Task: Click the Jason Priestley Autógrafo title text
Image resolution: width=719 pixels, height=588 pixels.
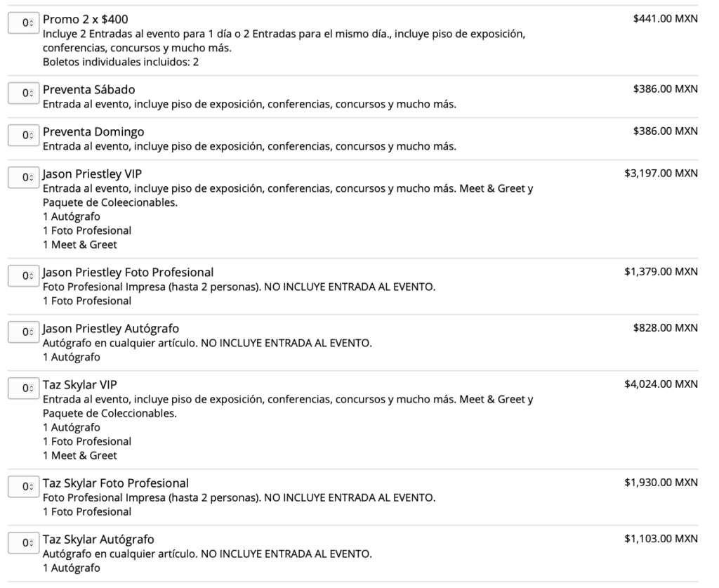Action: pyautogui.click(x=111, y=329)
